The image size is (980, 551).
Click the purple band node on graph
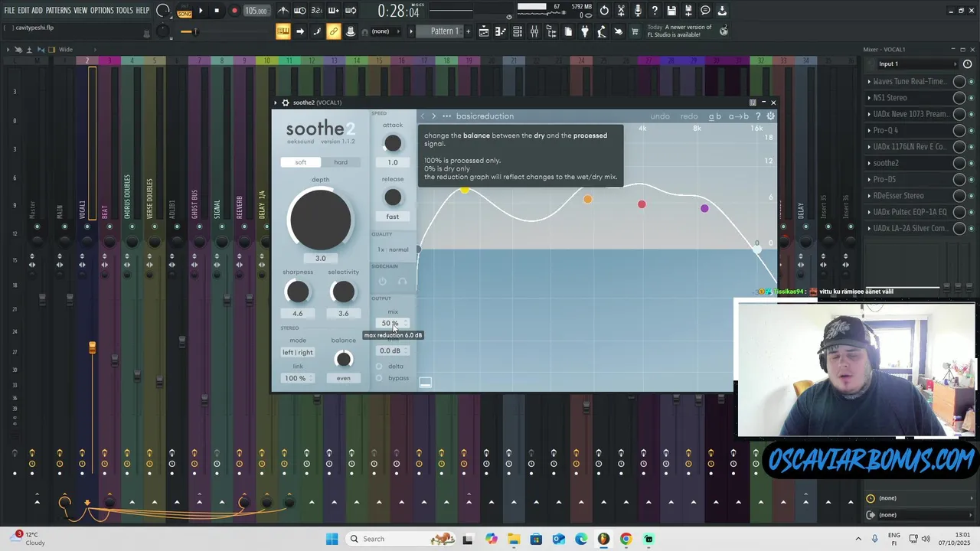pyautogui.click(x=704, y=208)
